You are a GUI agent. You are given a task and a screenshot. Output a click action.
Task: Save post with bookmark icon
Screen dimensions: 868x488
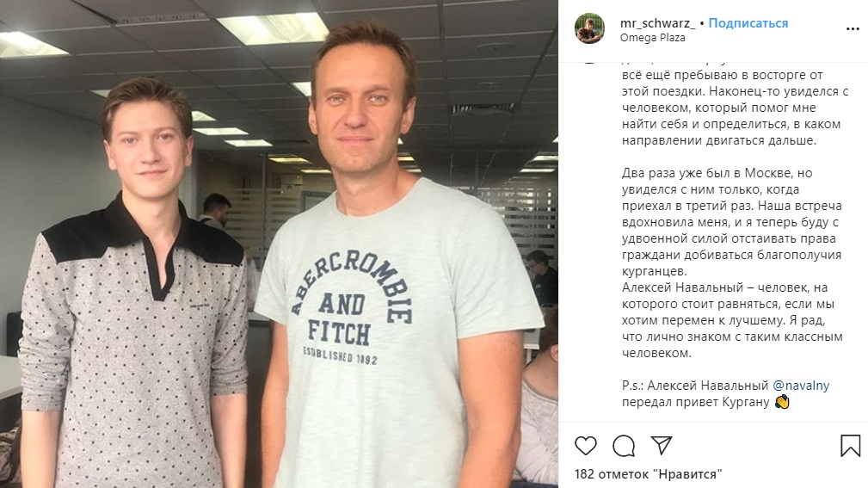(850, 445)
